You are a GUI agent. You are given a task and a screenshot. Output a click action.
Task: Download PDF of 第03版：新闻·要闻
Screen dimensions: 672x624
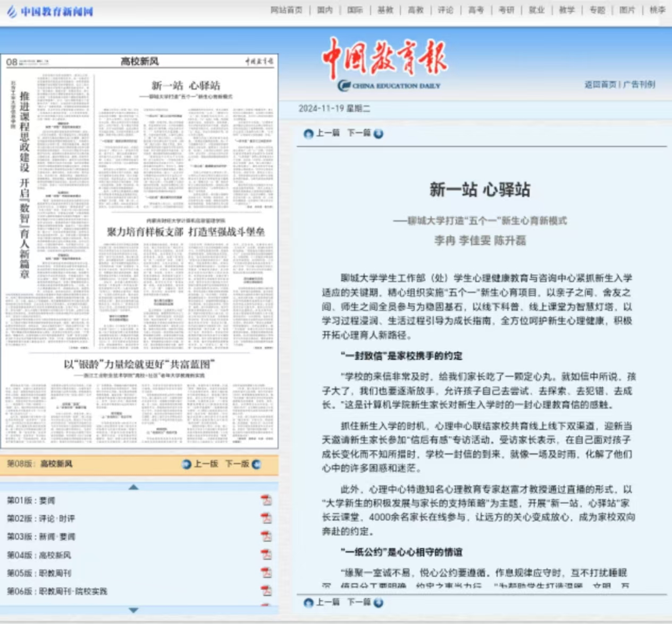(266, 536)
